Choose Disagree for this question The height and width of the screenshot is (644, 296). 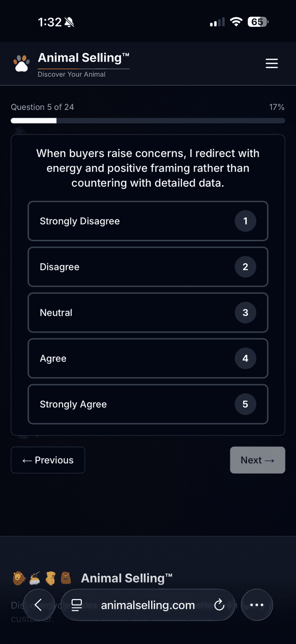(148, 267)
